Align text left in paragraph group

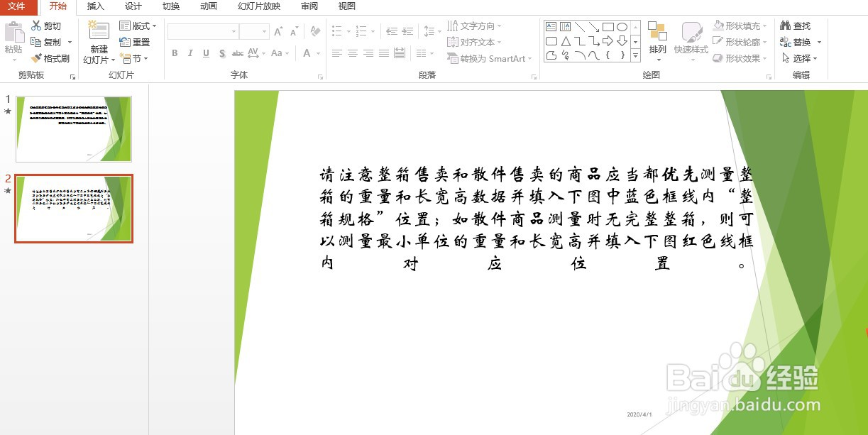tap(337, 53)
